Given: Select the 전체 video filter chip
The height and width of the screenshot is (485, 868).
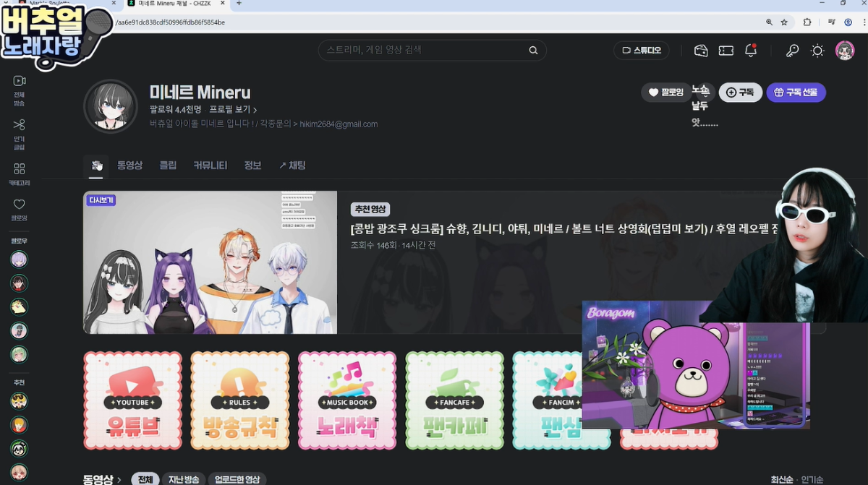Looking at the screenshot, I should 145,479.
